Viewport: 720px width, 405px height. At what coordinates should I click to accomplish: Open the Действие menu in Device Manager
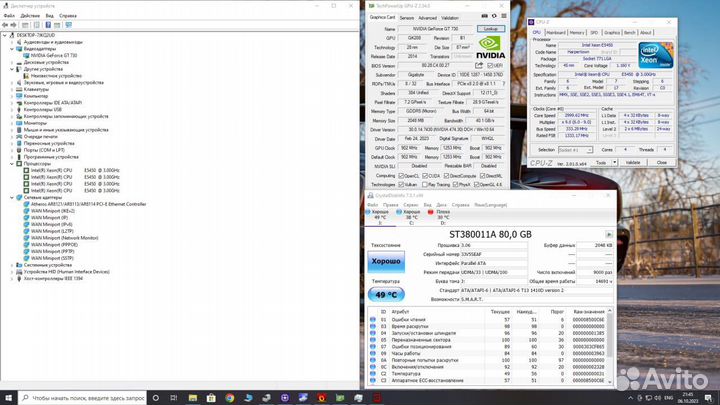(x=30, y=16)
